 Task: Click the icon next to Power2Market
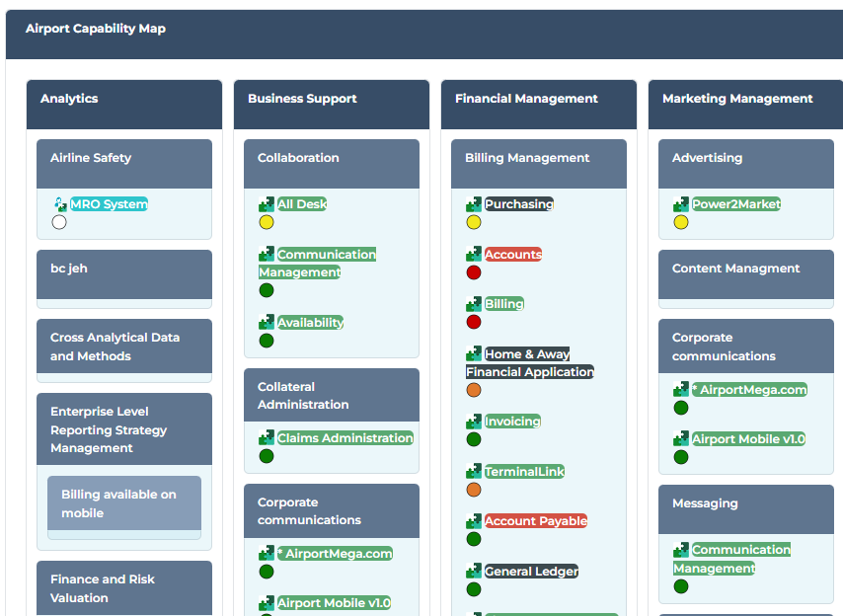click(681, 204)
